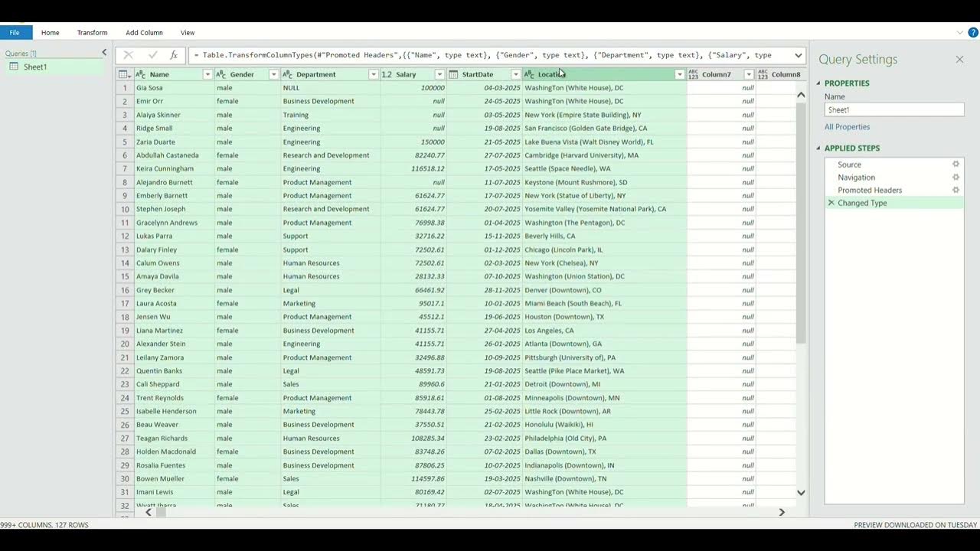Click the Gender column data type icon

[x=221, y=74]
